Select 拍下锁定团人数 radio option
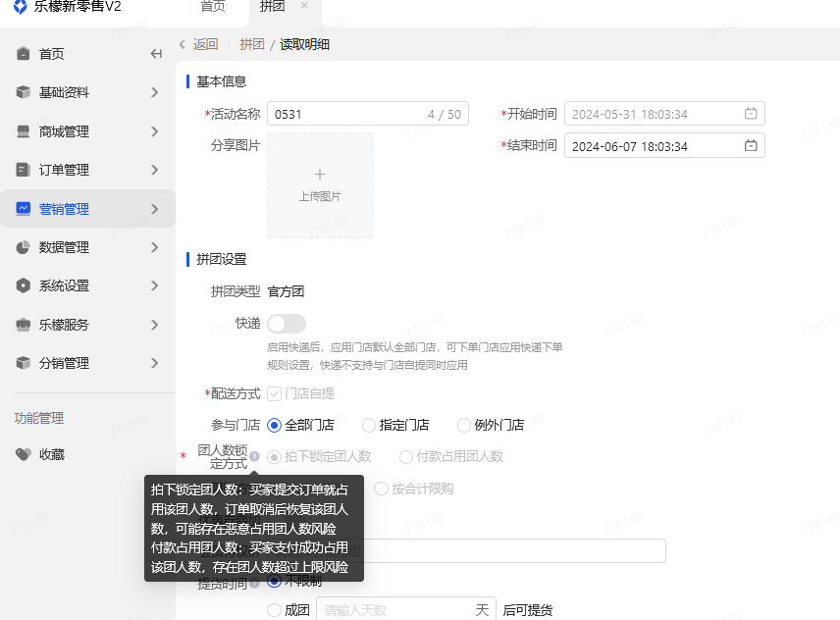 275,457
